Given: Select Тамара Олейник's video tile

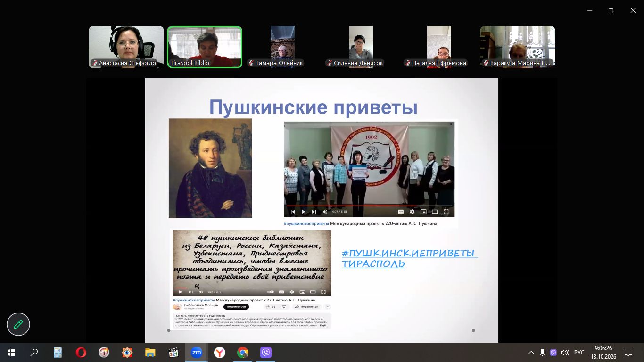Looking at the screenshot, I should pos(283,47).
